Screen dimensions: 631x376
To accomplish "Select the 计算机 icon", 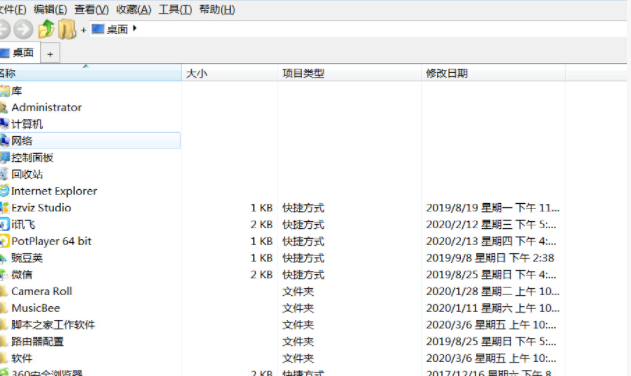I will (x=4, y=124).
